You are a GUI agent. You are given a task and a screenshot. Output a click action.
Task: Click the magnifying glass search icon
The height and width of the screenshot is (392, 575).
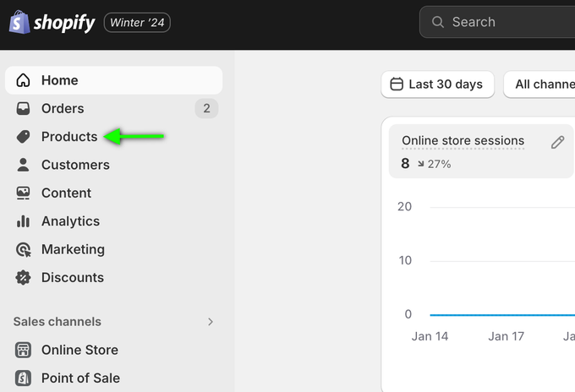click(437, 22)
